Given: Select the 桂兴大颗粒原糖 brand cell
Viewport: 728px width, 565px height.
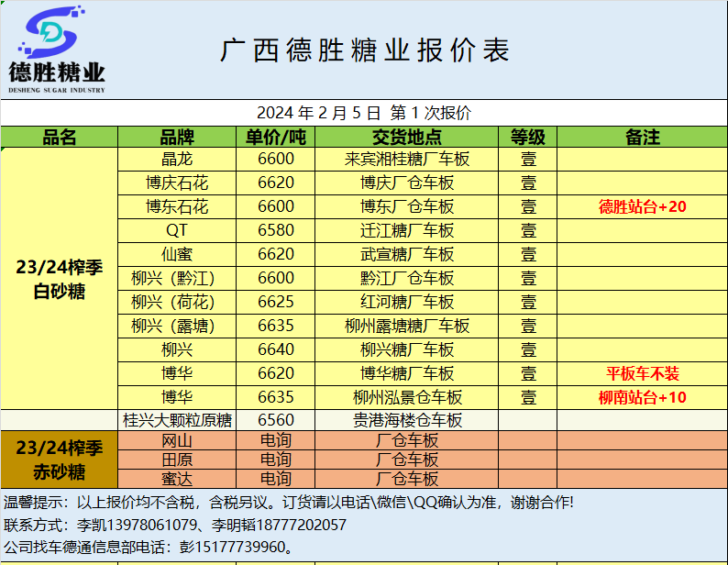Looking at the screenshot, I should click(177, 421).
